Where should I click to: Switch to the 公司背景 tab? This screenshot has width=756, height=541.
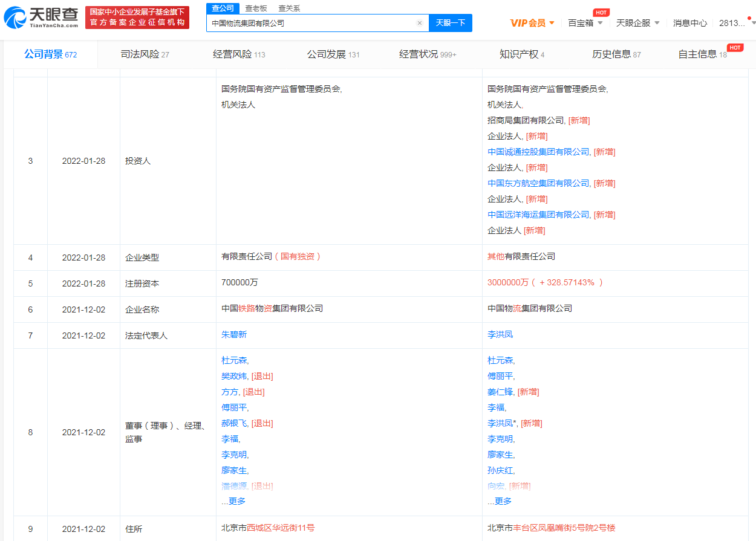51,54
